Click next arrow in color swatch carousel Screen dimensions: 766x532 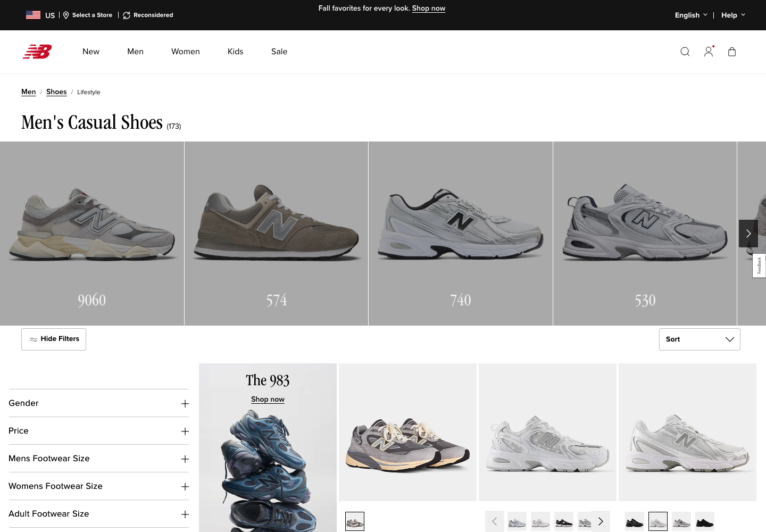[x=601, y=521]
